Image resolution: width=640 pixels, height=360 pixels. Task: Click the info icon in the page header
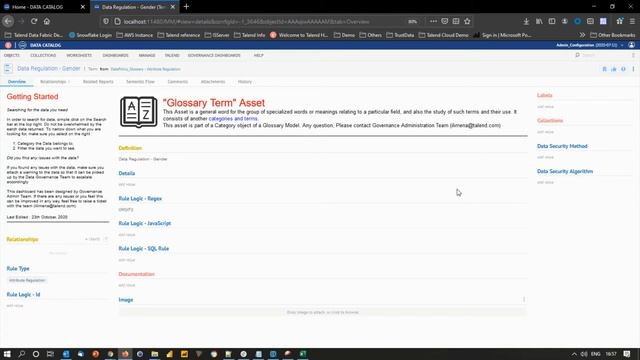pyautogui.click(x=623, y=69)
